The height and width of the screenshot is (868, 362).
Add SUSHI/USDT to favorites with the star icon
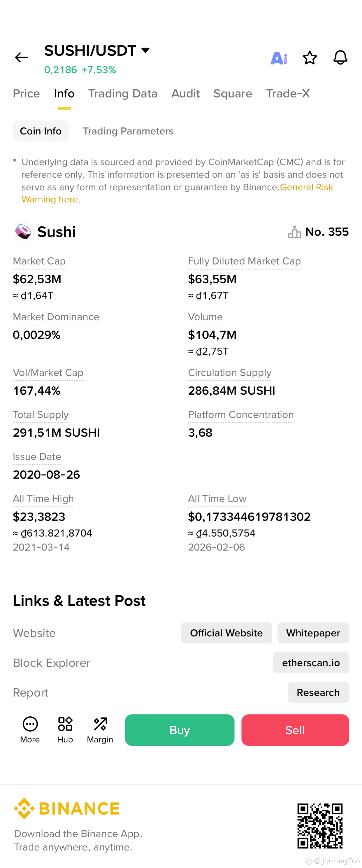(310, 58)
